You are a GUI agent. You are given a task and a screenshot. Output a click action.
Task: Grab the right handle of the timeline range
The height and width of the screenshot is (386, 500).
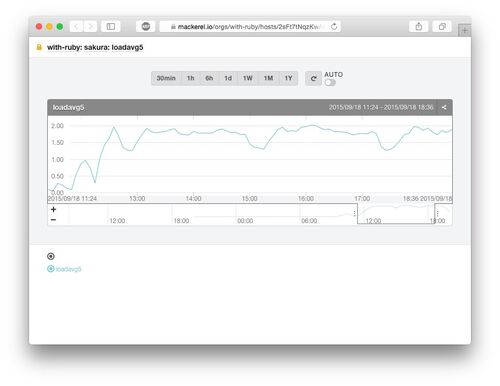pos(437,213)
